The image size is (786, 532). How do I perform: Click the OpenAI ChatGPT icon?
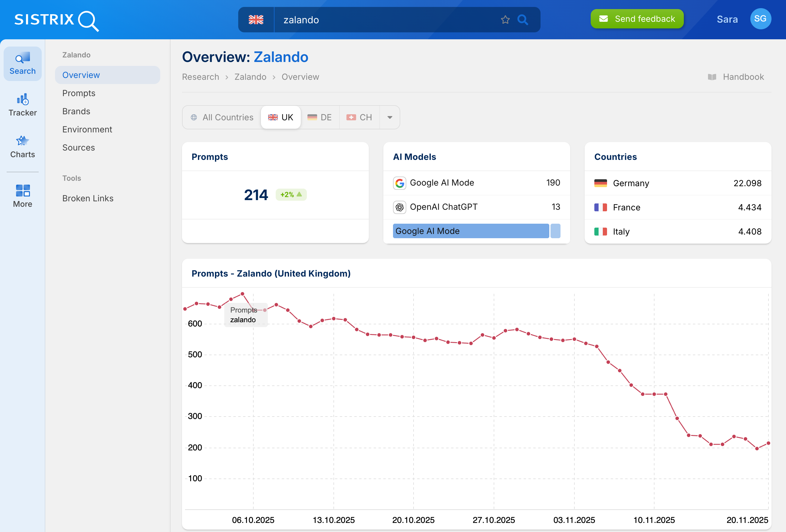[x=399, y=207]
